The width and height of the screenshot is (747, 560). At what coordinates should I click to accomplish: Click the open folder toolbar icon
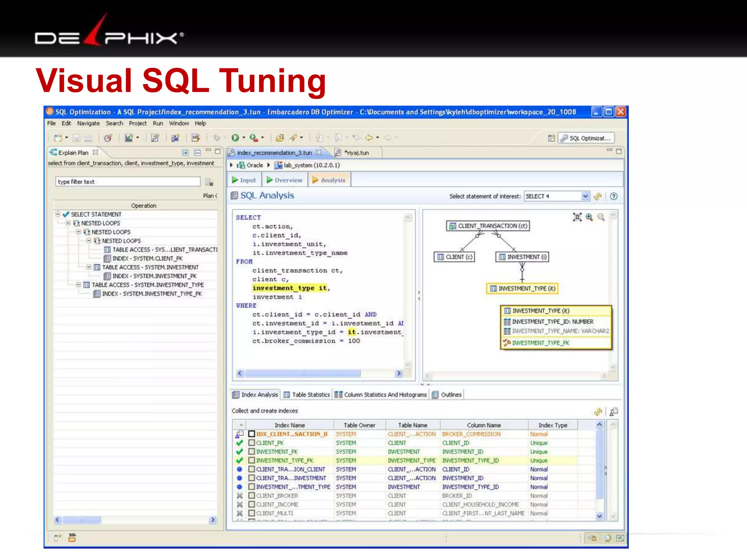click(x=280, y=138)
